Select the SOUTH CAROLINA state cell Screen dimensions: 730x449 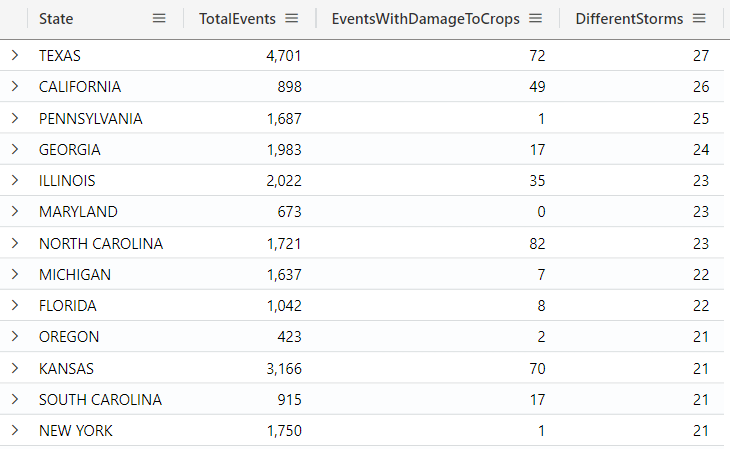point(101,400)
